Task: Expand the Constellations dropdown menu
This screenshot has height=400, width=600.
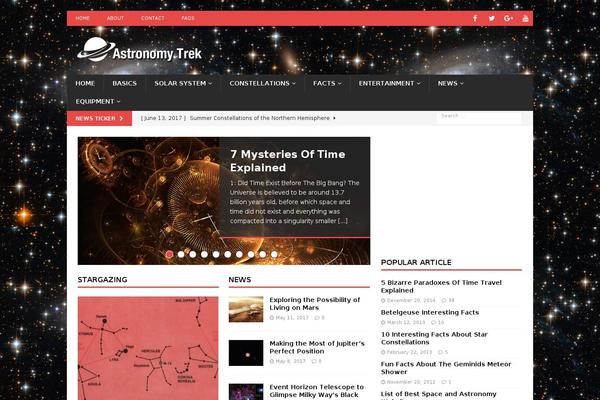Action: (262, 83)
